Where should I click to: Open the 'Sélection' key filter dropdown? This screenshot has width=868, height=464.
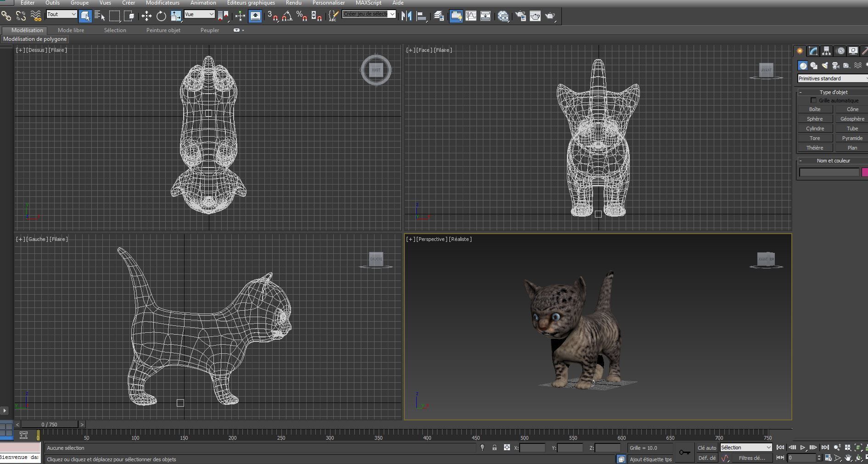point(746,447)
